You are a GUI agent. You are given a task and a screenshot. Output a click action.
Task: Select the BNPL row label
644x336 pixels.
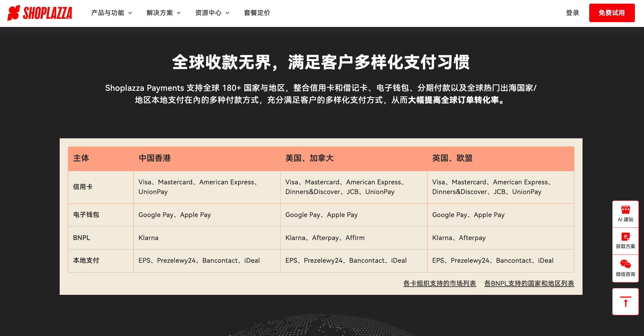point(81,238)
